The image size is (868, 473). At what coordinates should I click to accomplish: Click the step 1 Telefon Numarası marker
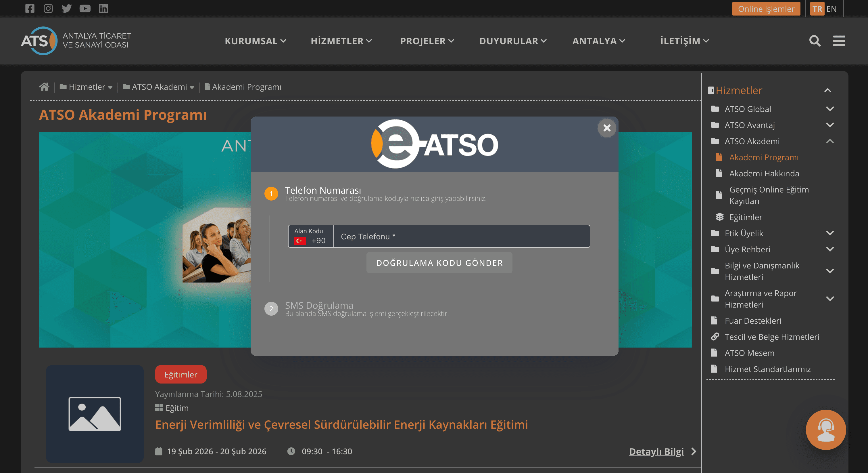coord(271,194)
